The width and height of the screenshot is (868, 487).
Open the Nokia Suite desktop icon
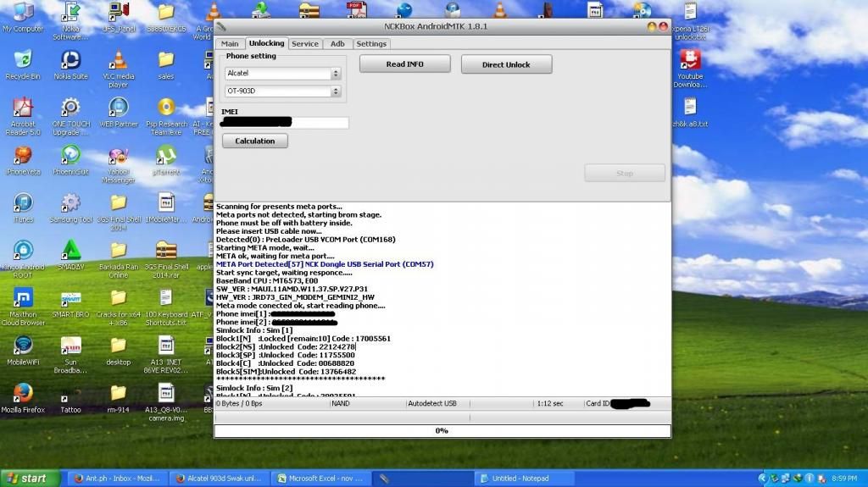pos(70,60)
